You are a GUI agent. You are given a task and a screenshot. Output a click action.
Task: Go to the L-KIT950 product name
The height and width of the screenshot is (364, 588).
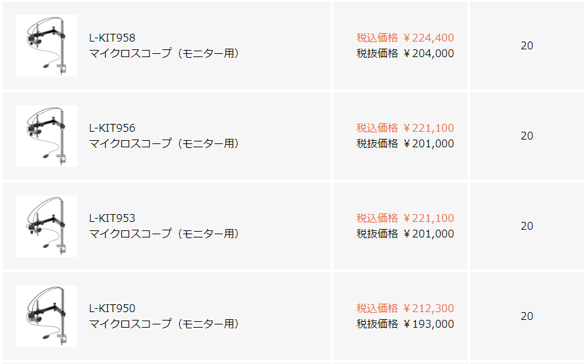(x=112, y=308)
